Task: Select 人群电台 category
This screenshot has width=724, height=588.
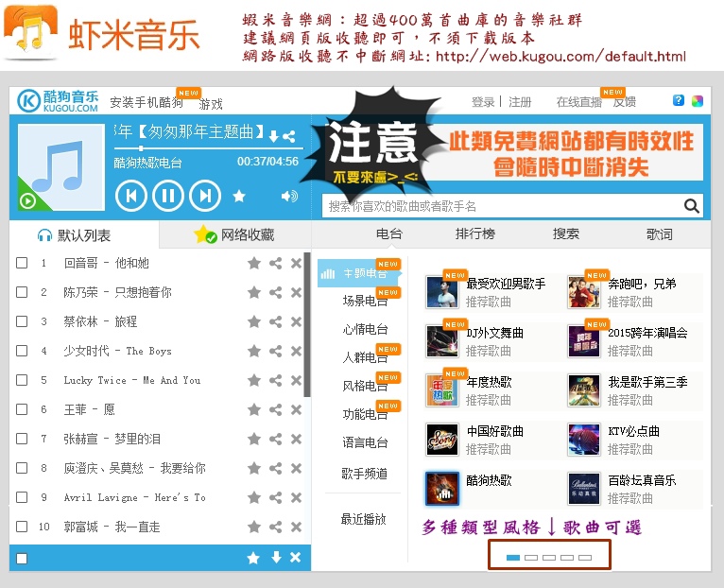Action: 365,357
